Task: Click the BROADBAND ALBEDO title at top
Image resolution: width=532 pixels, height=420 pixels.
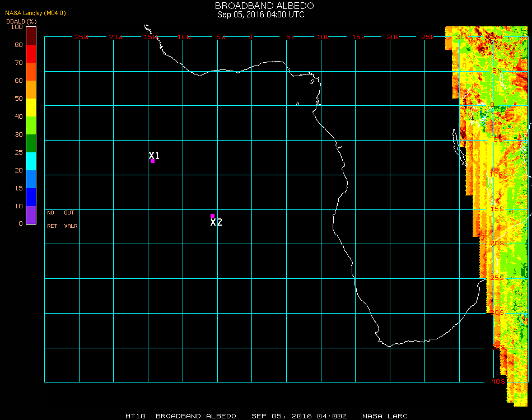Action: [264, 6]
